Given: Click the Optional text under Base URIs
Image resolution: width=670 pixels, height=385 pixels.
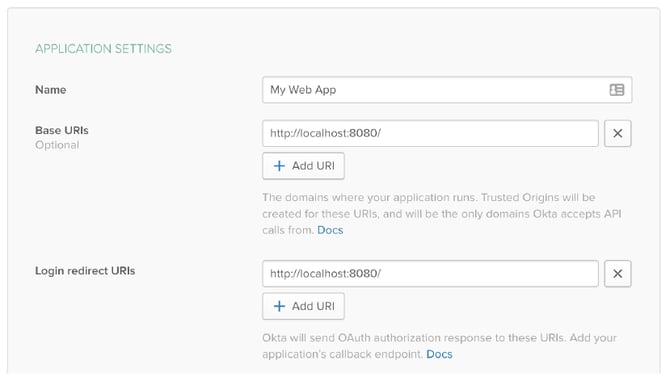Looking at the screenshot, I should point(57,145).
